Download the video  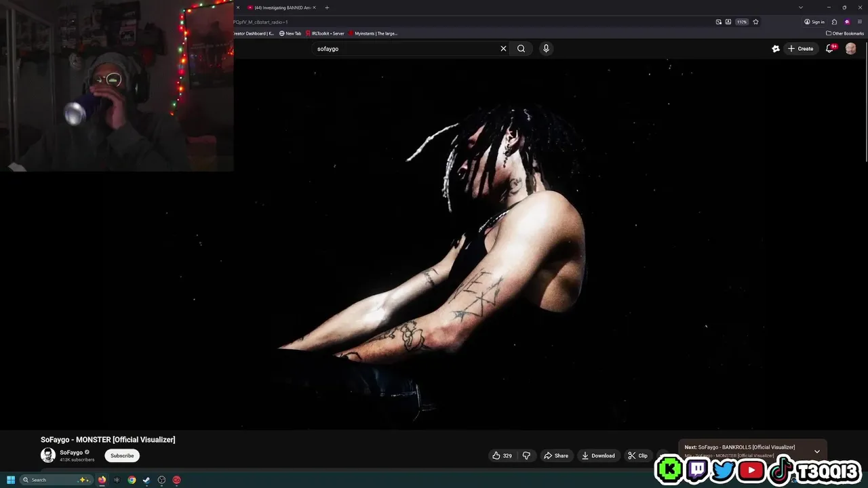point(598,455)
